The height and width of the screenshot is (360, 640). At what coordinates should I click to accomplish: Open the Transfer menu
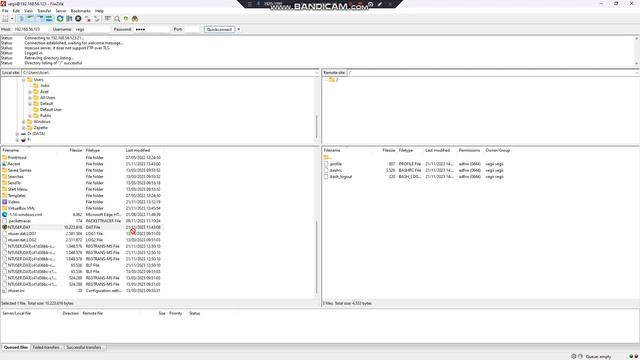coord(44,11)
